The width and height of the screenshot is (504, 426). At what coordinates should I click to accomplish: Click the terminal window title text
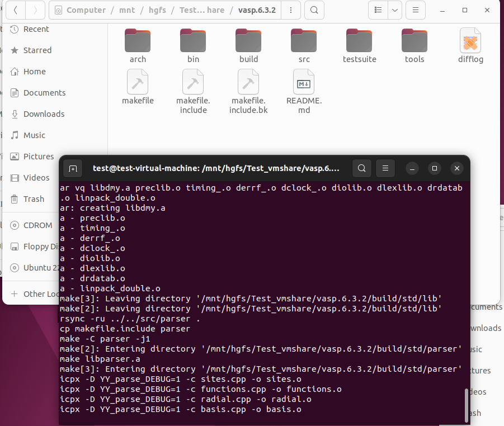click(x=216, y=168)
